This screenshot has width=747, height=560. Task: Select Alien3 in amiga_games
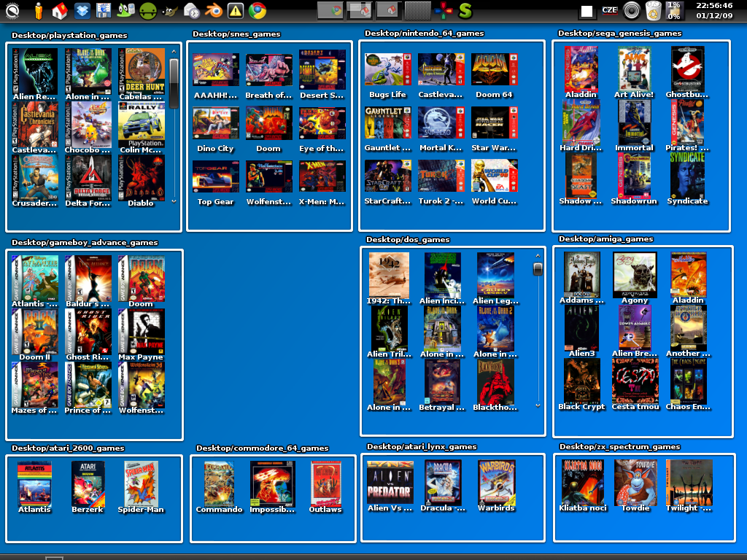click(581, 332)
